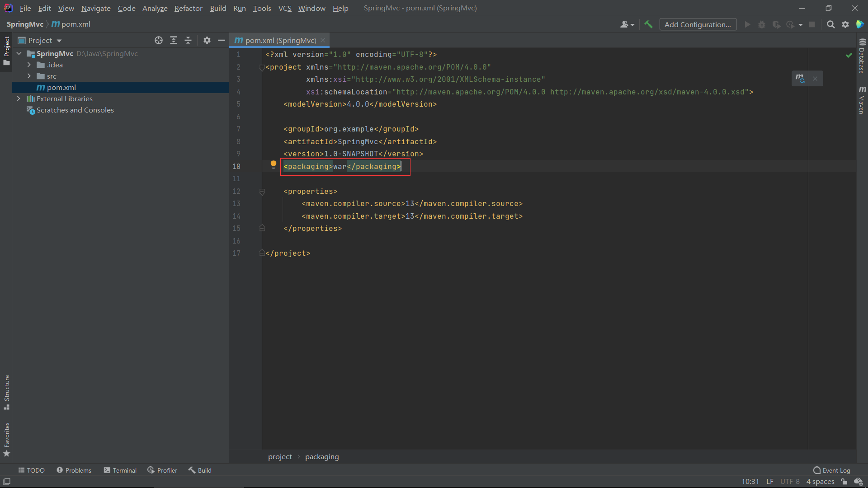Fold the properties block on line 12

(x=262, y=192)
